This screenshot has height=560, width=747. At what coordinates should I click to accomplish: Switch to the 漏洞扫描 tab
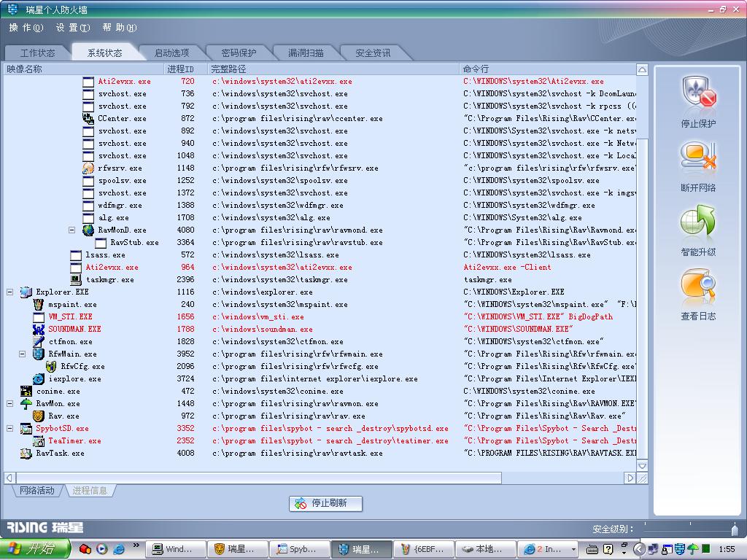click(306, 53)
